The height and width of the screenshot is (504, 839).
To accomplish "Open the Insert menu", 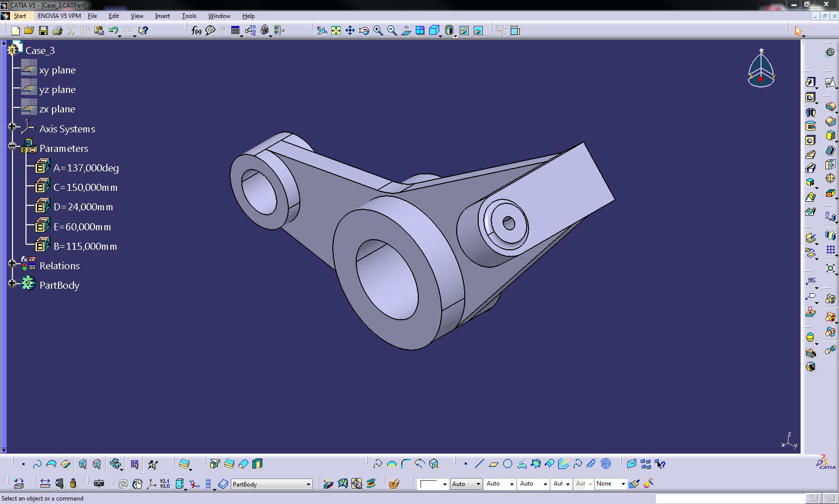I will (162, 16).
